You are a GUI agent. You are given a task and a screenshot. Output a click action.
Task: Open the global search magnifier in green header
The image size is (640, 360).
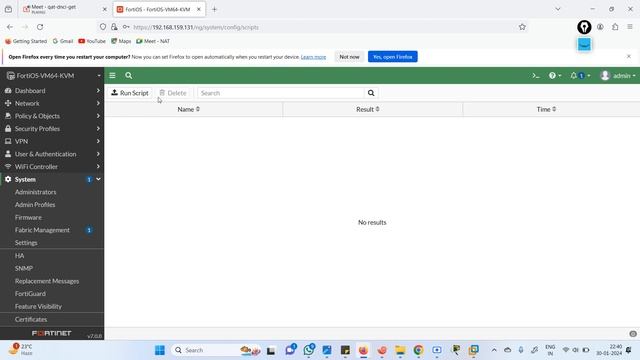click(129, 76)
